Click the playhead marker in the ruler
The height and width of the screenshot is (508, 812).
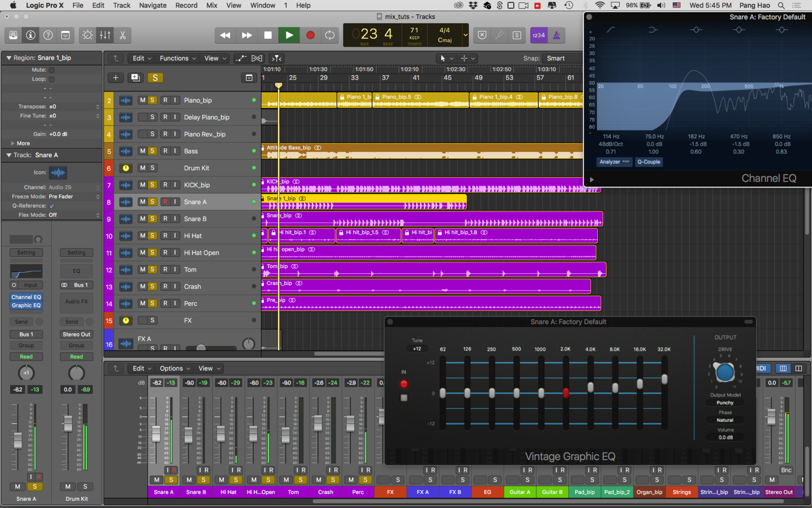tap(279, 85)
